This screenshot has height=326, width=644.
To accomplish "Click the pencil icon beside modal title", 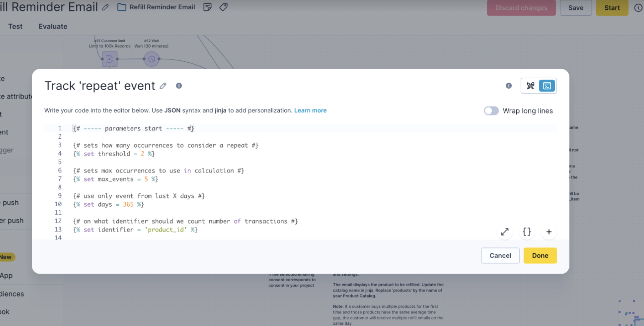I will 163,86.
